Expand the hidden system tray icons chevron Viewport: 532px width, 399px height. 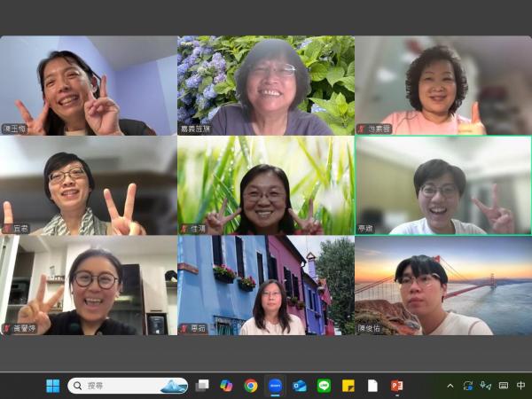[x=450, y=386]
